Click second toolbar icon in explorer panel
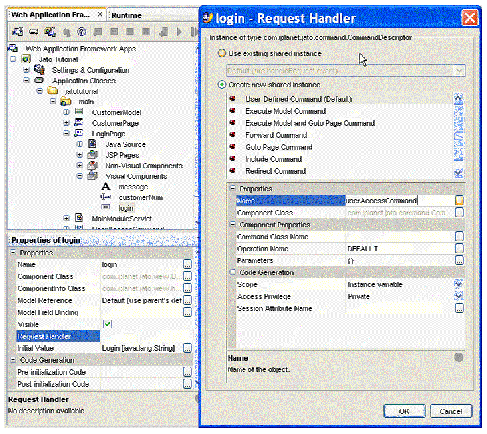The height and width of the screenshot is (434, 487). [33, 32]
